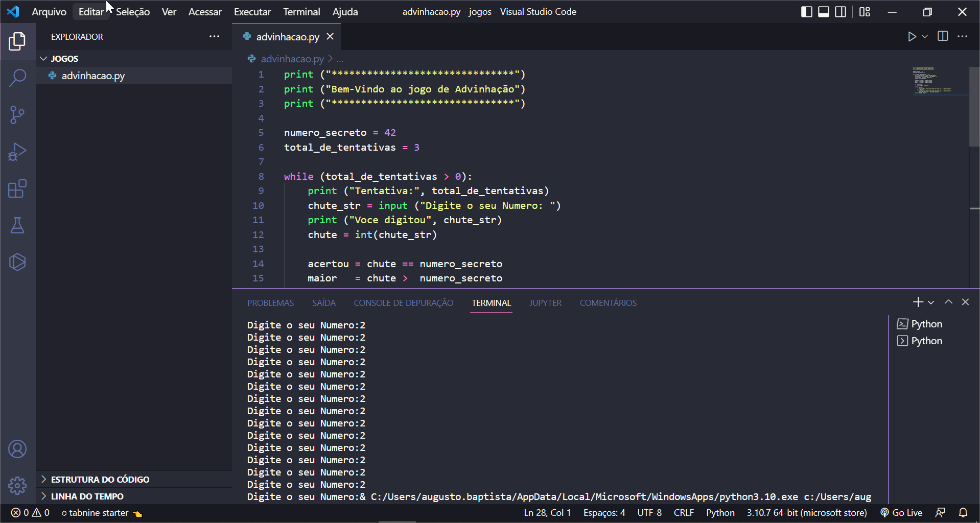The height and width of the screenshot is (523, 980).
Task: Open Explorer Views and More Actions ellipsis
Action: coord(215,36)
